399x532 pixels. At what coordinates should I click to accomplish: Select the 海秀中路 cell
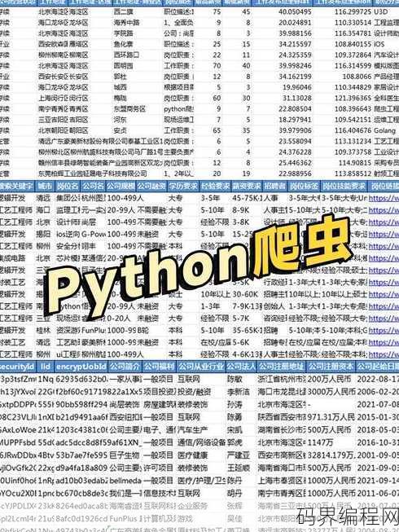click(127, 22)
